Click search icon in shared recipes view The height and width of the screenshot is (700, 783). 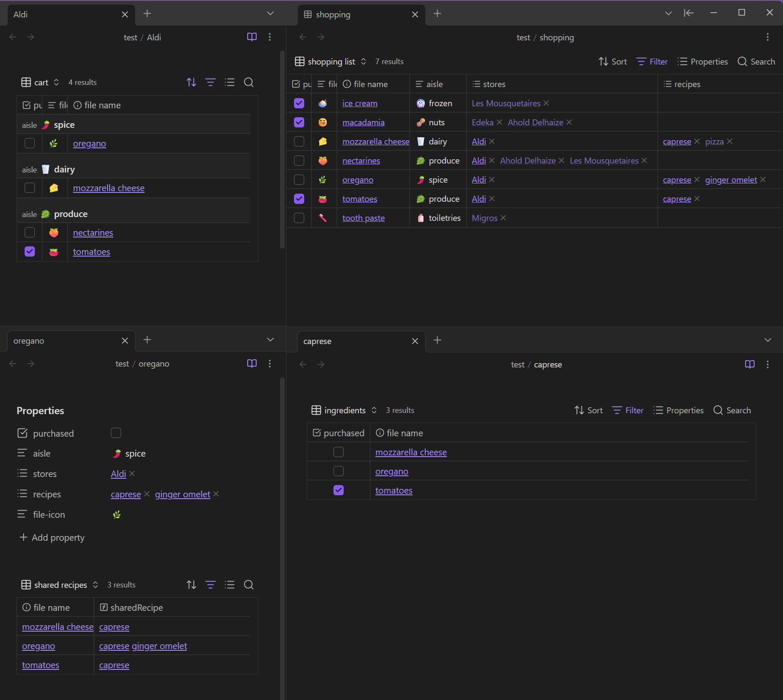(249, 585)
